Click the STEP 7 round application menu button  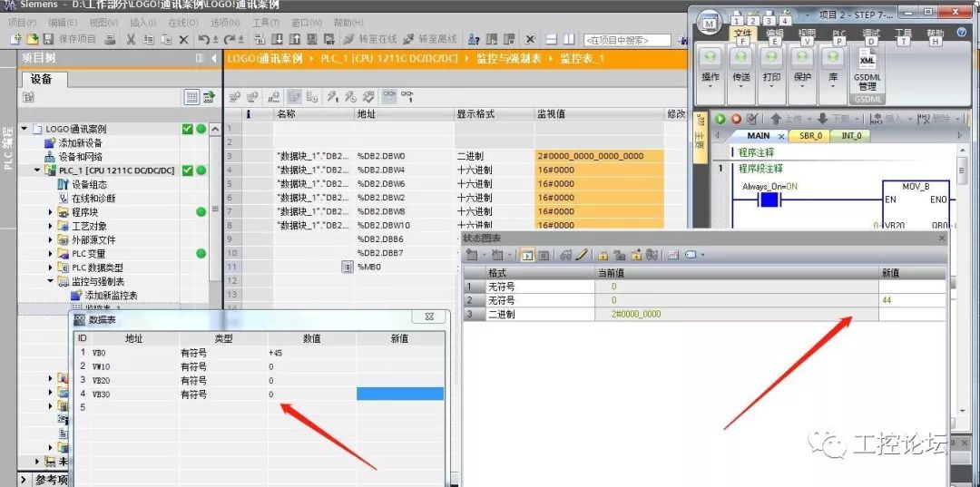click(x=709, y=23)
